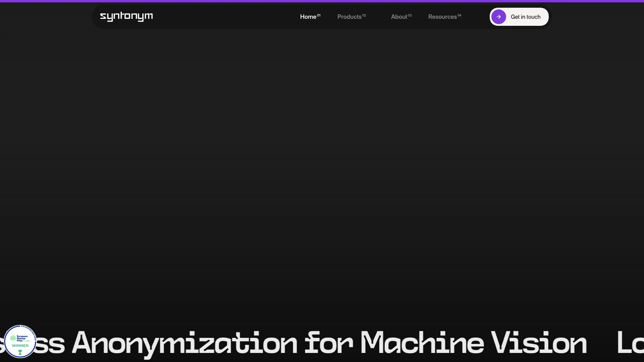Click the word 'for' in the banner
Image resolution: width=644 pixels, height=362 pixels.
pyautogui.click(x=328, y=343)
